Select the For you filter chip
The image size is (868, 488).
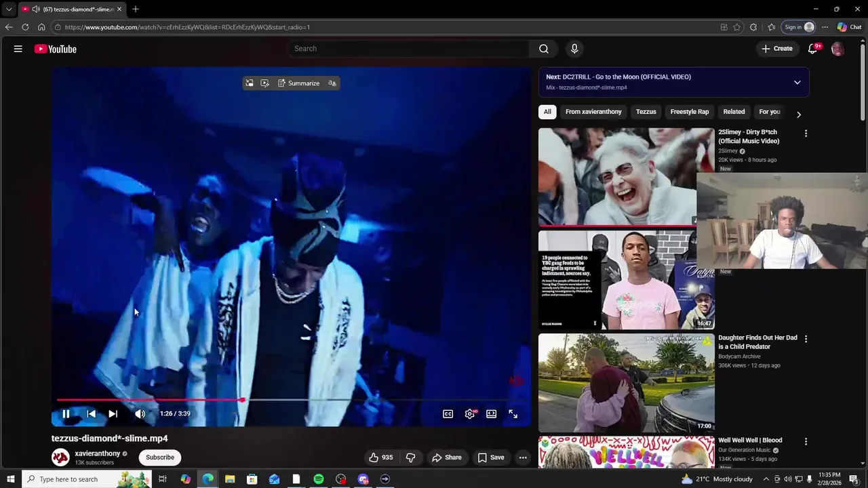(x=770, y=112)
